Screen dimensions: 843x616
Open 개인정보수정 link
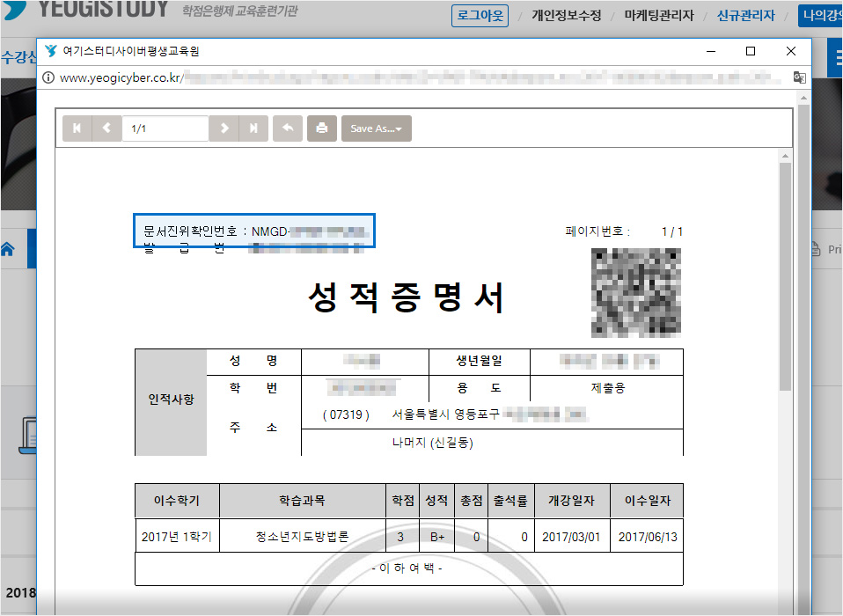tap(566, 16)
